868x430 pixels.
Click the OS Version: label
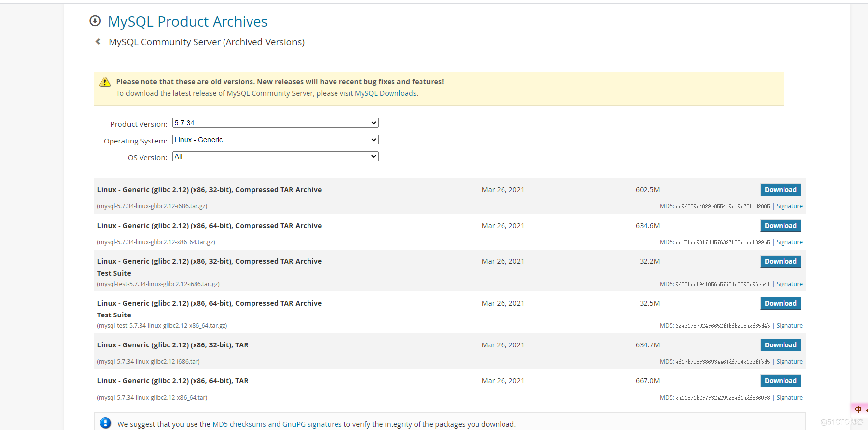(x=147, y=158)
